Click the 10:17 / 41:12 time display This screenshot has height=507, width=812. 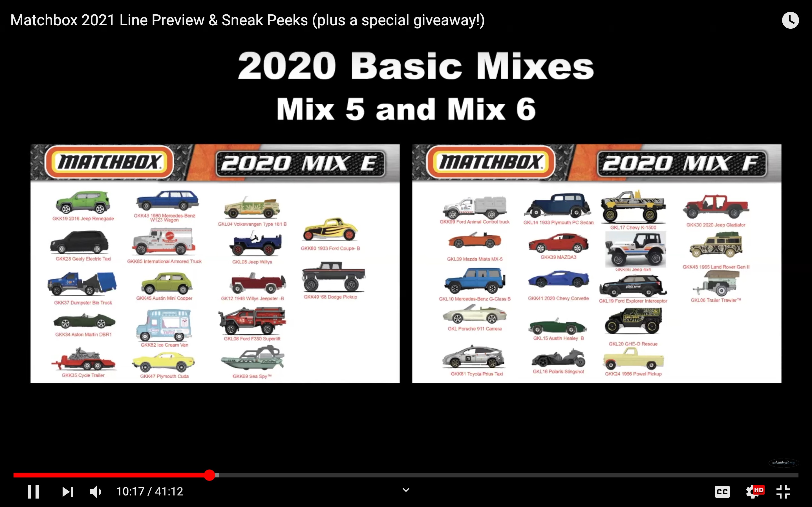tap(150, 492)
